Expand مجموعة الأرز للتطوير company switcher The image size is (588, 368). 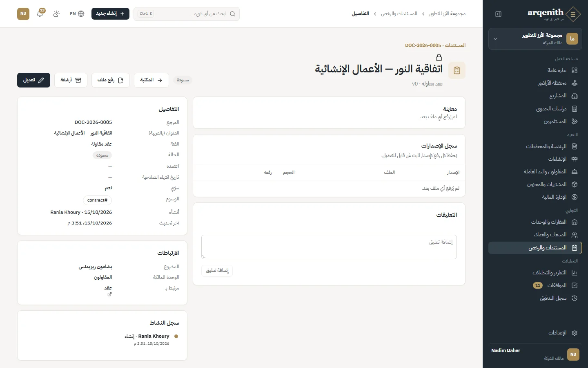tap(535, 39)
